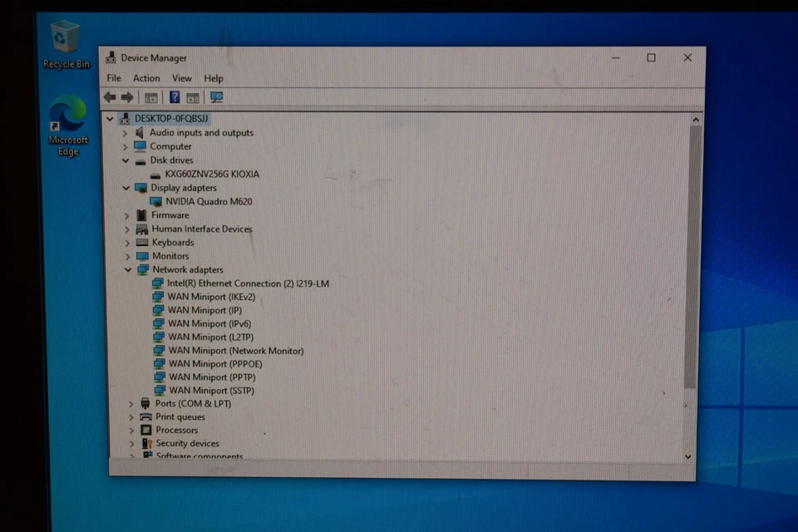The image size is (798, 532).
Task: Click the Computer category monitor icon
Action: (140, 146)
